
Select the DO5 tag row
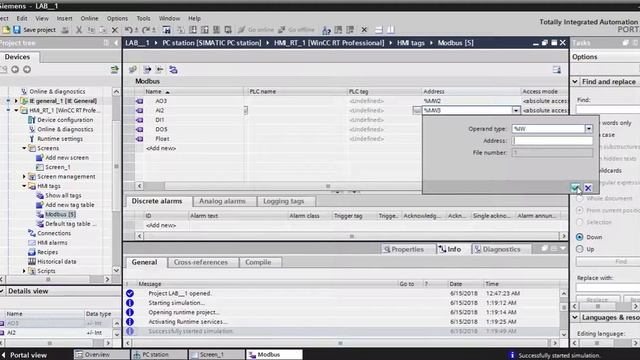pyautogui.click(x=161, y=129)
